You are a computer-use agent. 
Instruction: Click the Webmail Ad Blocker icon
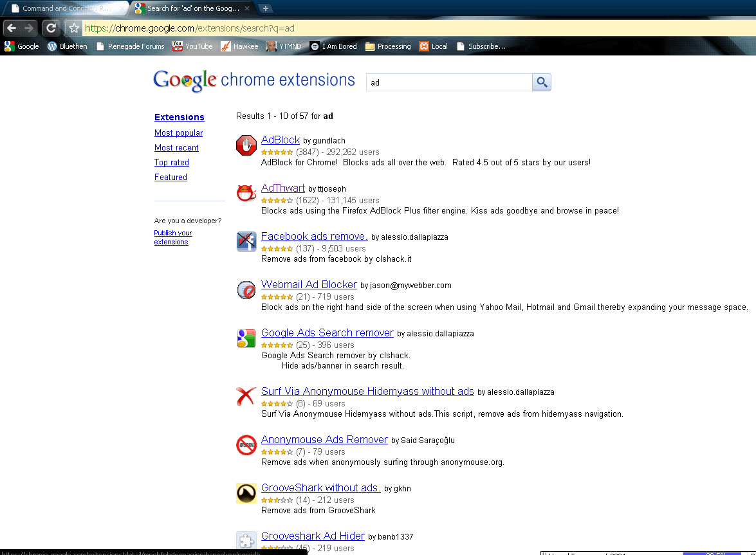tap(246, 290)
